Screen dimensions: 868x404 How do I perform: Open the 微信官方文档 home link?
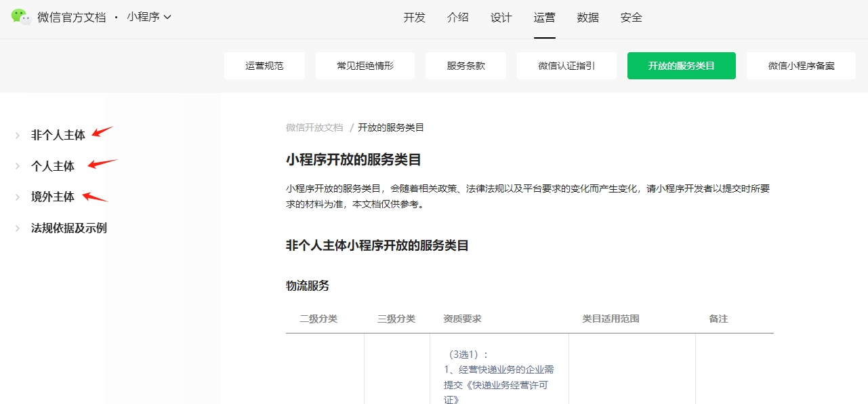pyautogui.click(x=71, y=18)
